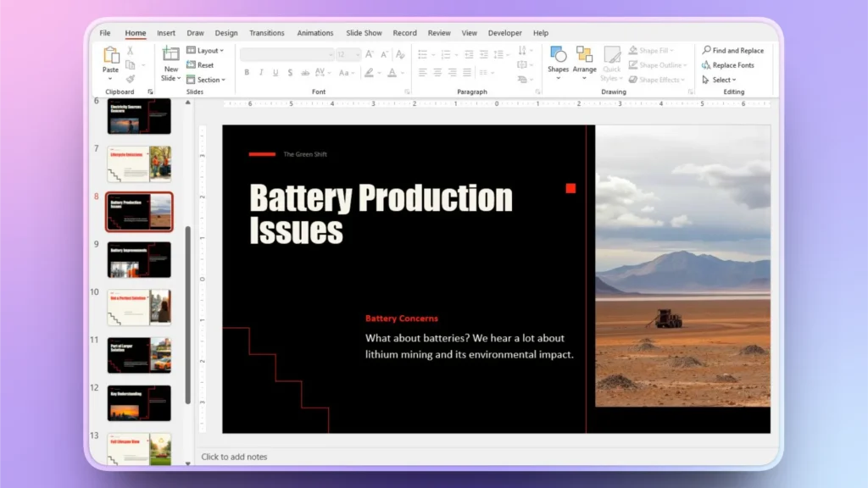The width and height of the screenshot is (868, 488).
Task: Click the Arrange icon in the Drawing group
Action: (x=585, y=58)
